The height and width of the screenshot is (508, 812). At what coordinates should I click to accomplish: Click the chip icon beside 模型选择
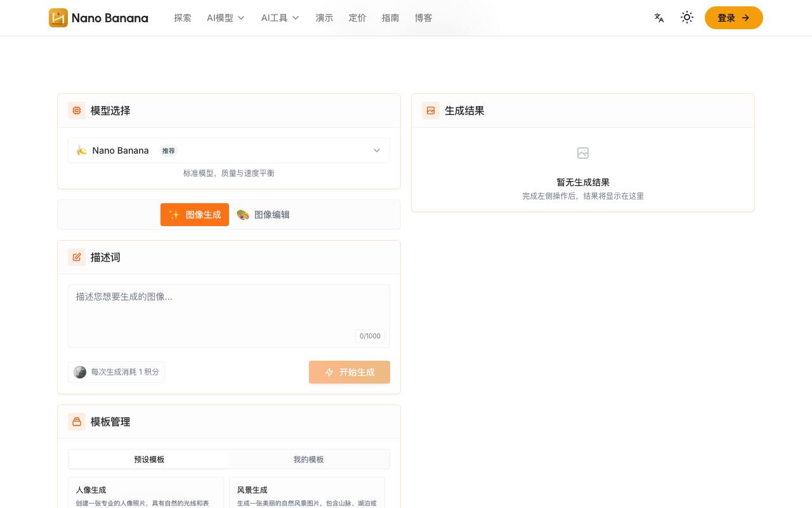click(77, 110)
